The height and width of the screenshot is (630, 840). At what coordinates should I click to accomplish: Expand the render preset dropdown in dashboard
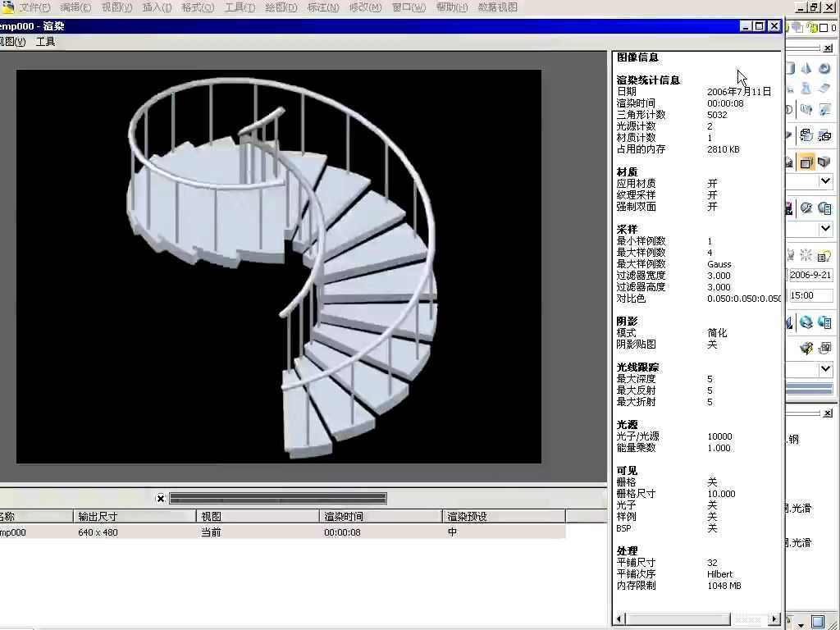[825, 368]
